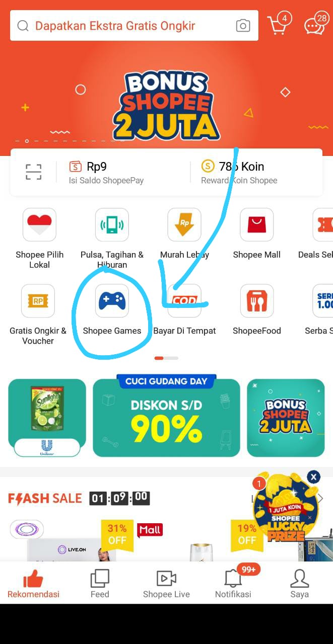Go to the Shopee Live tab
The image size is (333, 644).
coord(166,584)
